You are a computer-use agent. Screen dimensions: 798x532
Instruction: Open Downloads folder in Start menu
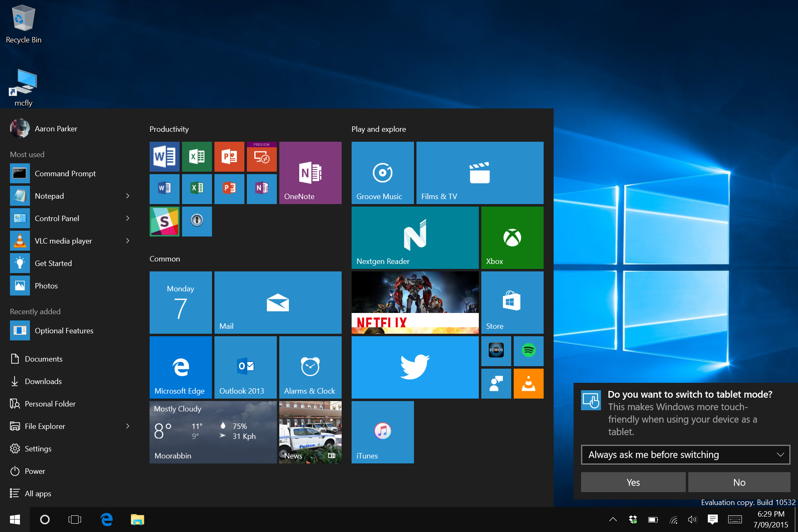tap(69, 381)
